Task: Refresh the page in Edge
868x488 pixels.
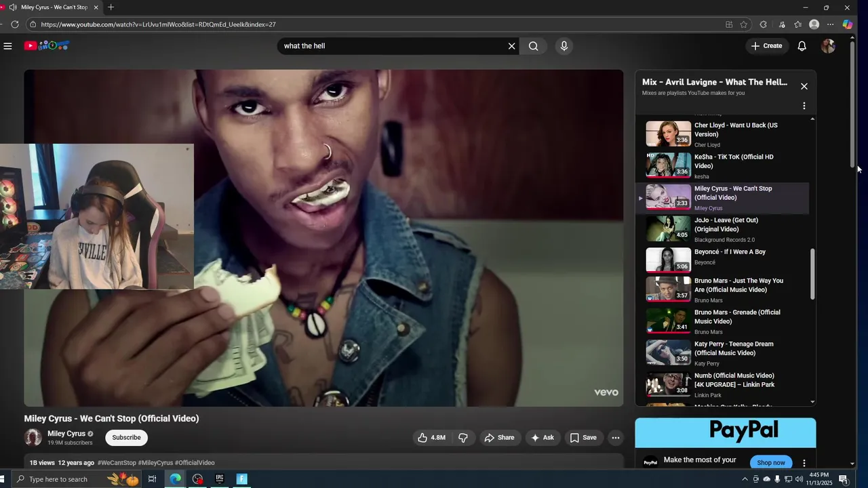Action: pos(14,24)
